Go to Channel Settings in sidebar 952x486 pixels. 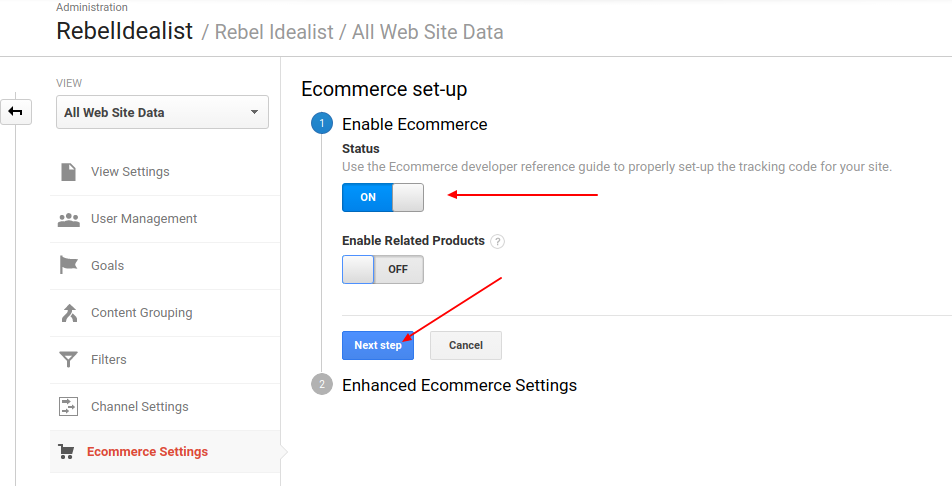(x=139, y=407)
